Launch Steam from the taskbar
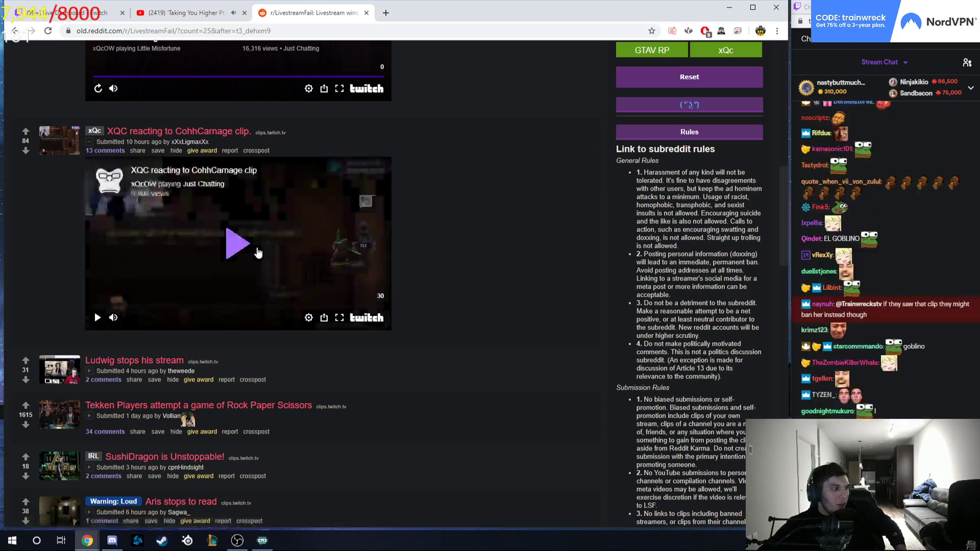This screenshot has height=551, width=980. pyautogui.click(x=162, y=540)
